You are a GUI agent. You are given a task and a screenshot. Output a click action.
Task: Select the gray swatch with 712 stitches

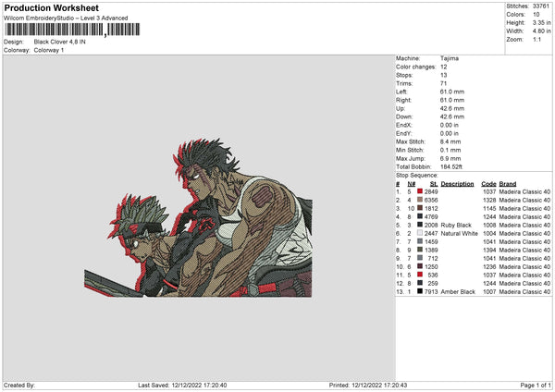[x=420, y=258]
